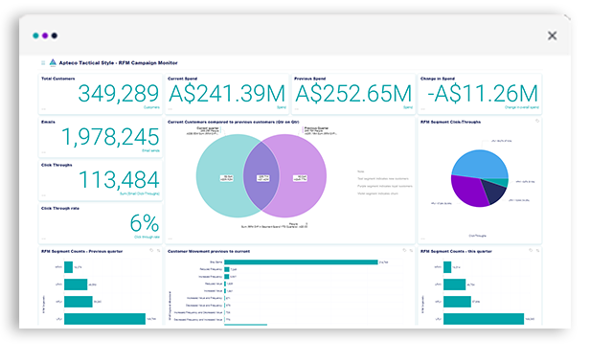The height and width of the screenshot is (364, 613).
Task: Click the longest bar in Previous quarter chart
Action: [x=104, y=319]
